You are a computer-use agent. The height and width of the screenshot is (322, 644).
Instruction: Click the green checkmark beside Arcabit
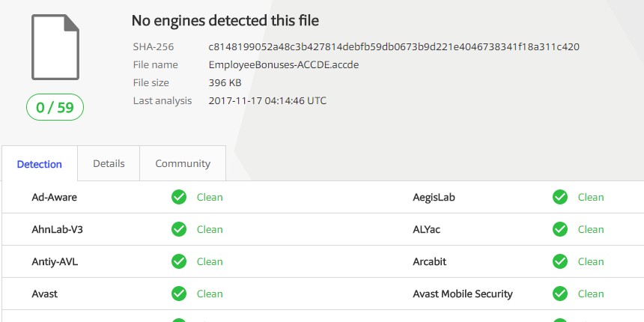(x=560, y=261)
